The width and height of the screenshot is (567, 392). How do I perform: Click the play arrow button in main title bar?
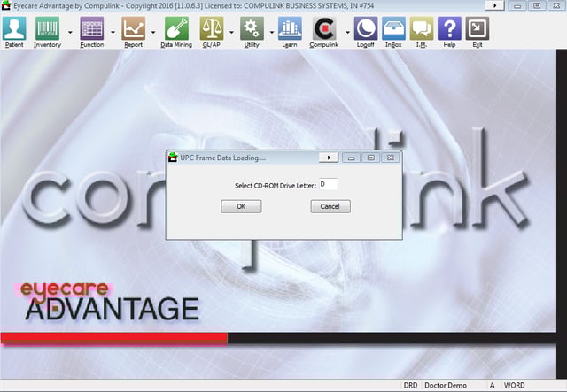pos(494,5)
